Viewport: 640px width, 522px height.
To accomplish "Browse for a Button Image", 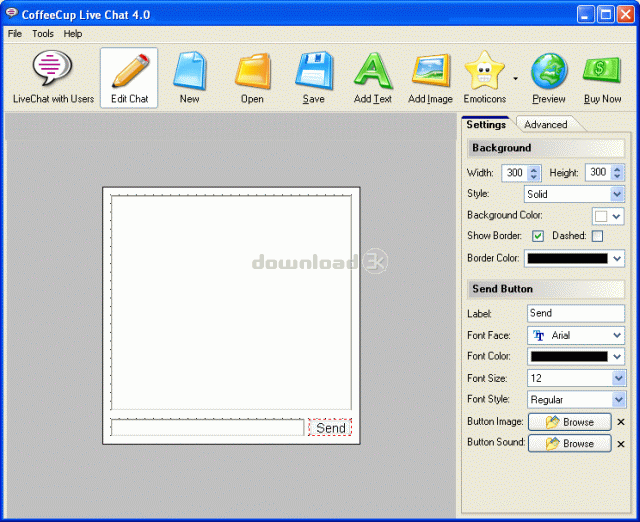I will (x=570, y=422).
